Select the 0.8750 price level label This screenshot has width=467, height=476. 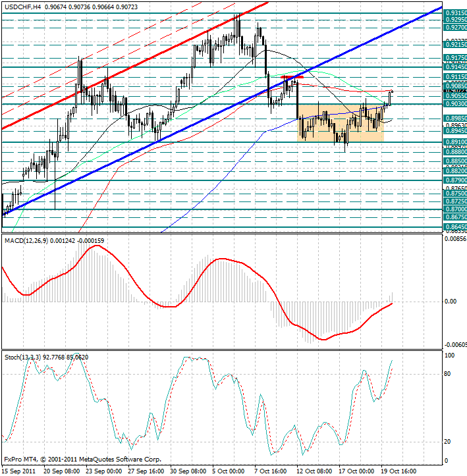pyautogui.click(x=455, y=194)
